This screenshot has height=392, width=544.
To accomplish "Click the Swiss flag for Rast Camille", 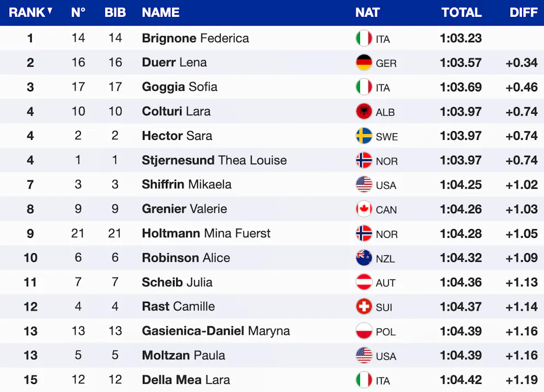I will (364, 307).
